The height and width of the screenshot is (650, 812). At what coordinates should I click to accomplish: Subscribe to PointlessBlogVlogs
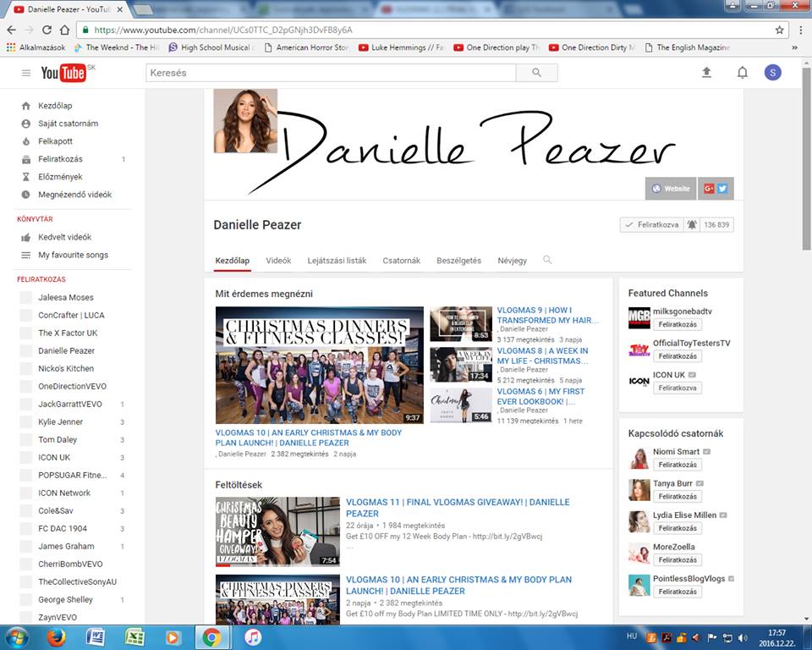pos(678,592)
